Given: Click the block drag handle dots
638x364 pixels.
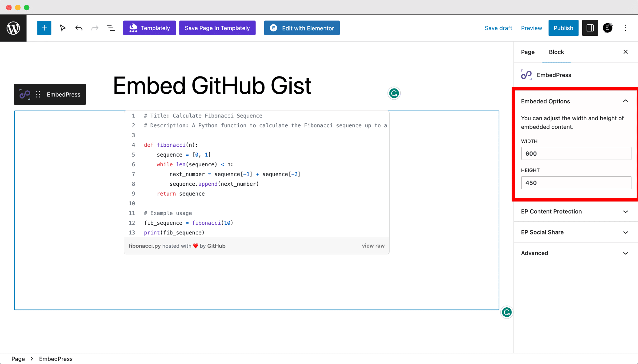Looking at the screenshot, I should [x=38, y=94].
